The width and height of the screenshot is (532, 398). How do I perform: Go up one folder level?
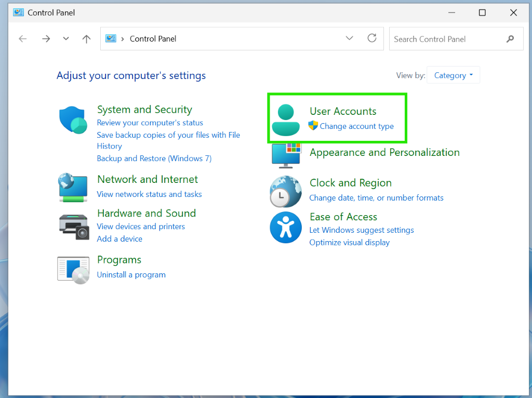tap(87, 39)
